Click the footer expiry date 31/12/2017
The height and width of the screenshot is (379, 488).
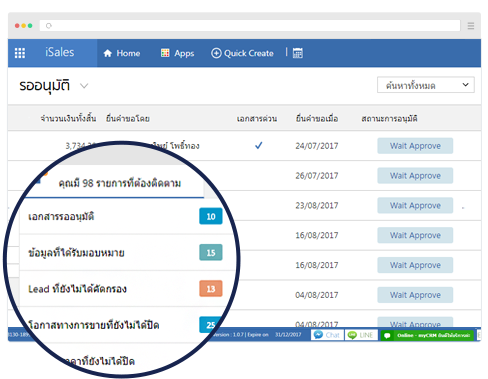288,335
